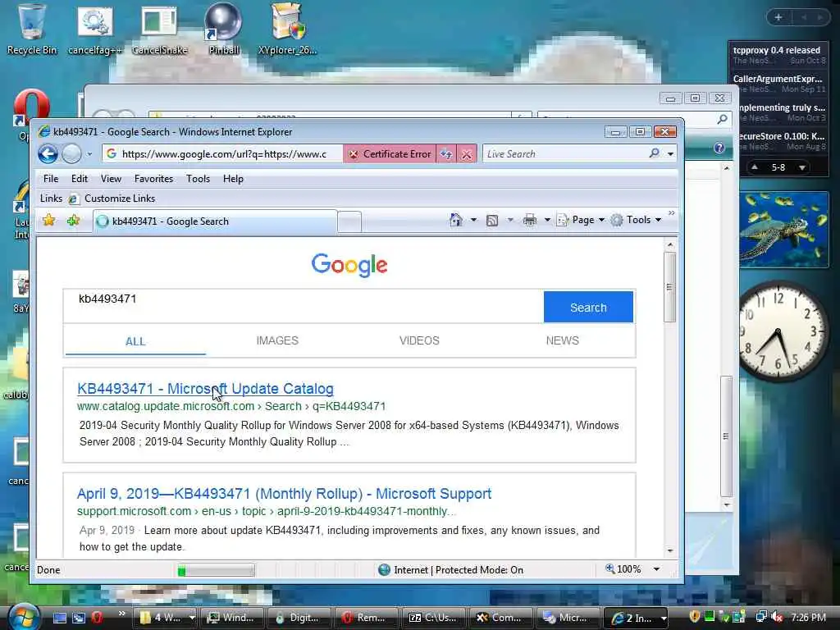Click the Google search box containing kb4493471
Screen dimensions: 840x630
point(304,307)
